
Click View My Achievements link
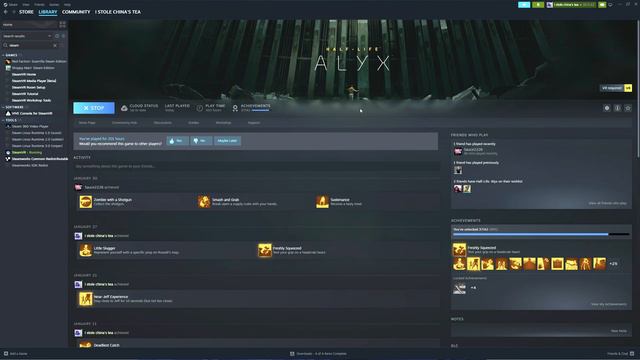point(608,304)
